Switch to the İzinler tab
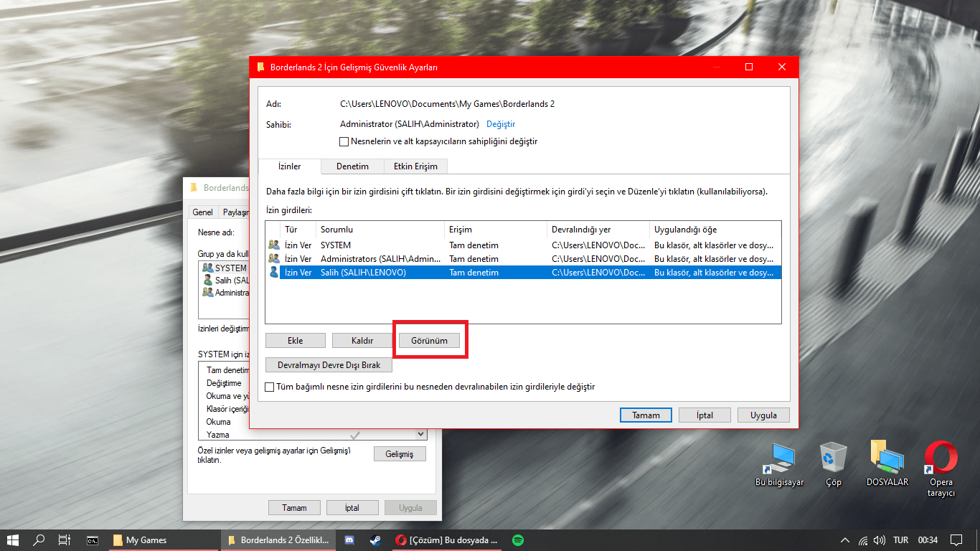Image resolution: width=980 pixels, height=551 pixels. (289, 166)
